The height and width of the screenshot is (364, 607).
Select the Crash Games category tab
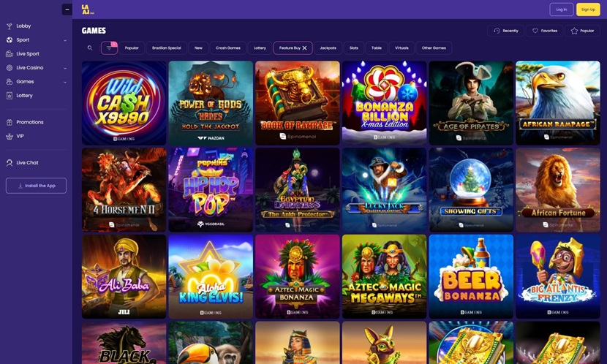228,48
